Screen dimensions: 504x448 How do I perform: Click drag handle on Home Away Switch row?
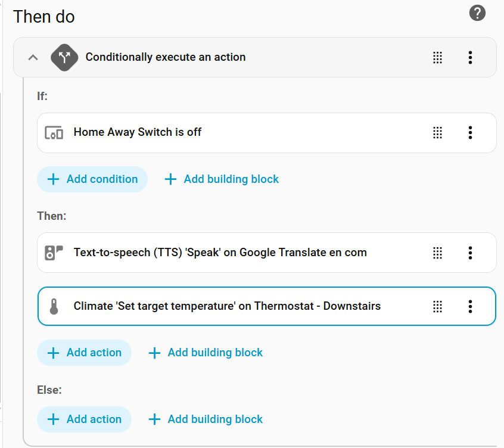pyautogui.click(x=437, y=133)
